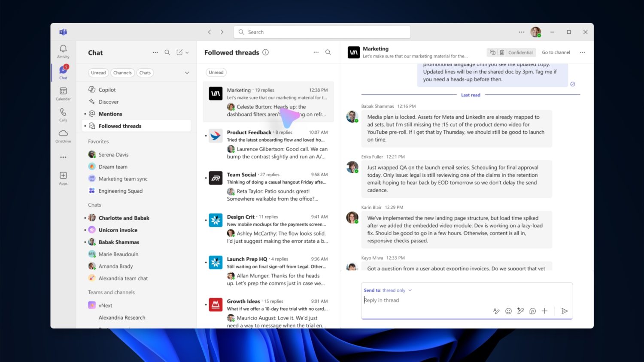Screen dimensions: 644x362
Task: Filter chats by Unread
Action: [98, 73]
